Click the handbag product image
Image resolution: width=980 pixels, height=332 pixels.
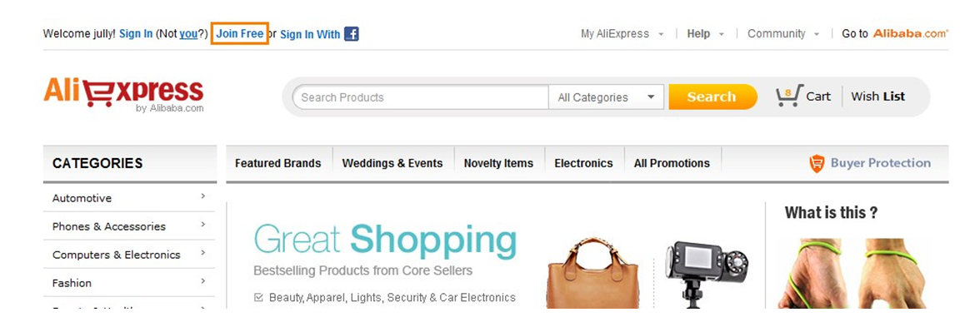point(592,273)
